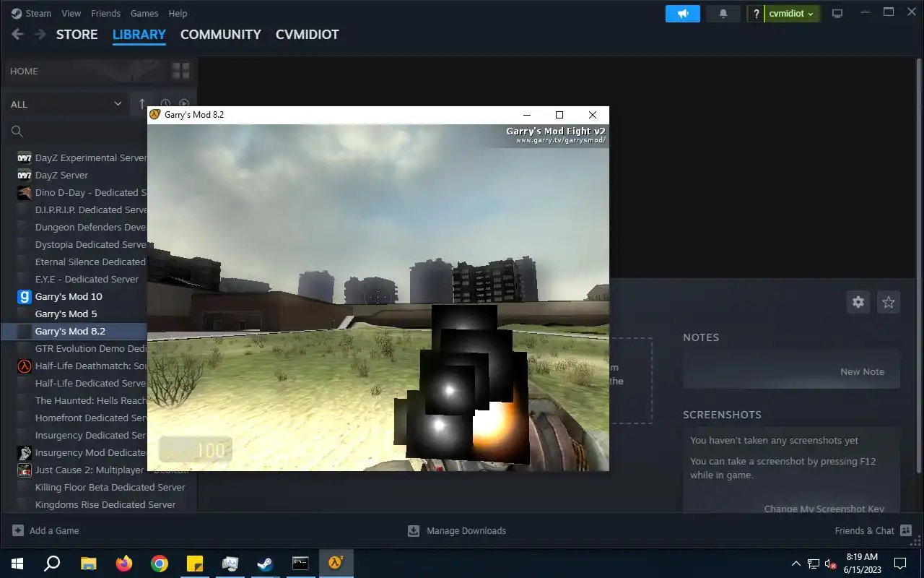Expand the cvmidiot account dropdown
The height and width of the screenshot is (578, 924).
(792, 14)
